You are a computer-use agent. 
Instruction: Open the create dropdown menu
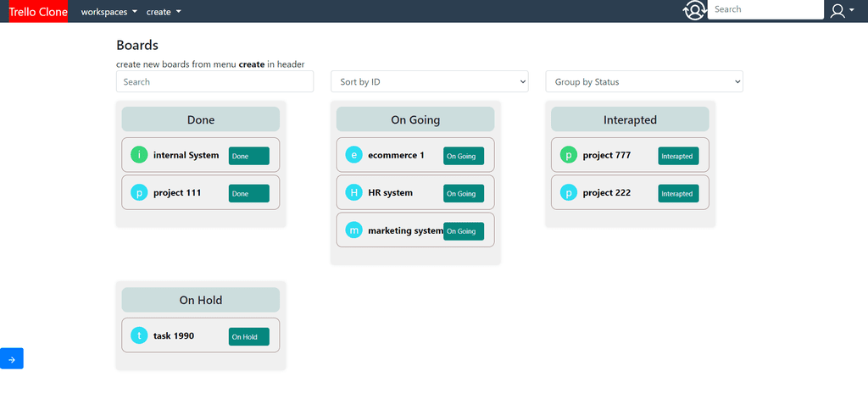coord(164,12)
